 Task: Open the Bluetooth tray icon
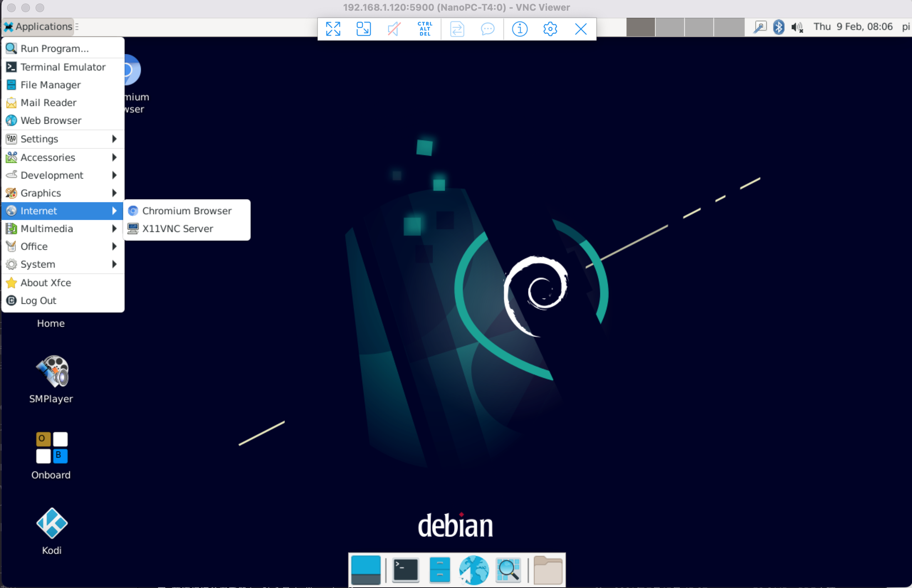(x=779, y=27)
